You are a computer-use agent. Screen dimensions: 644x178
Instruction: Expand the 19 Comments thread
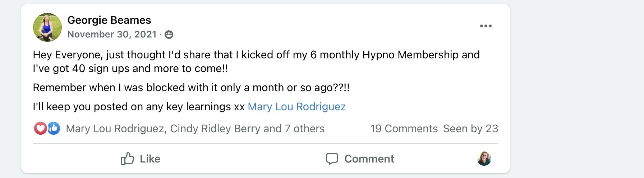404,129
